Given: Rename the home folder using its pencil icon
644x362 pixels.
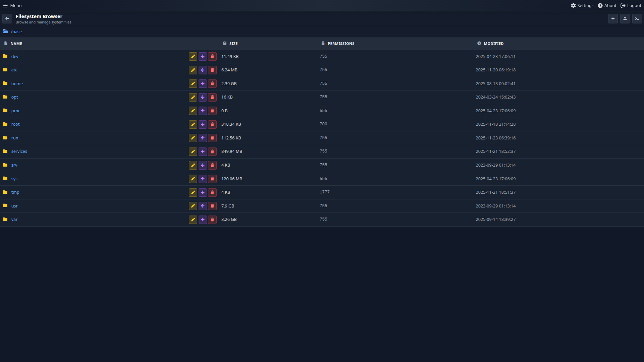Looking at the screenshot, I should coord(193,83).
